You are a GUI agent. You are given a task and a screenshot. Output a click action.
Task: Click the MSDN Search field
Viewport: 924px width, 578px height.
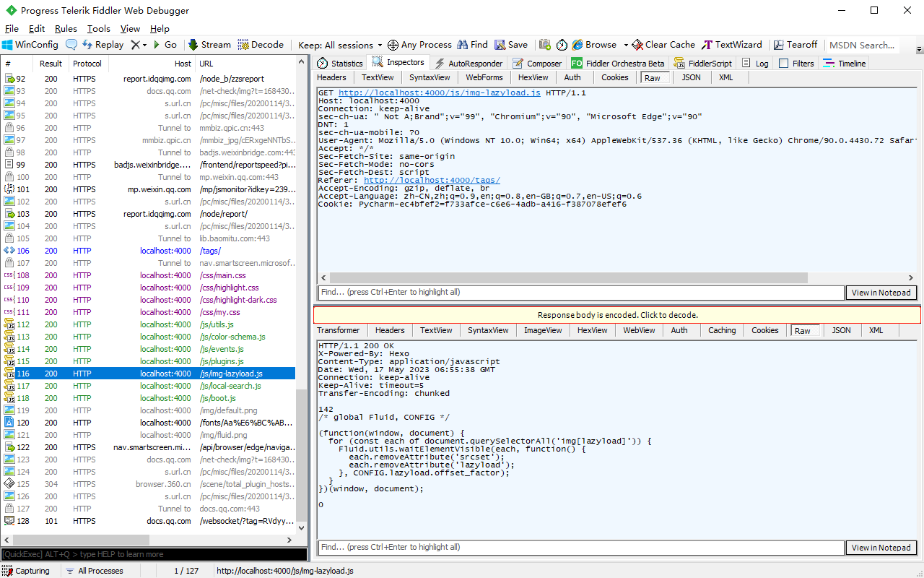coord(863,45)
